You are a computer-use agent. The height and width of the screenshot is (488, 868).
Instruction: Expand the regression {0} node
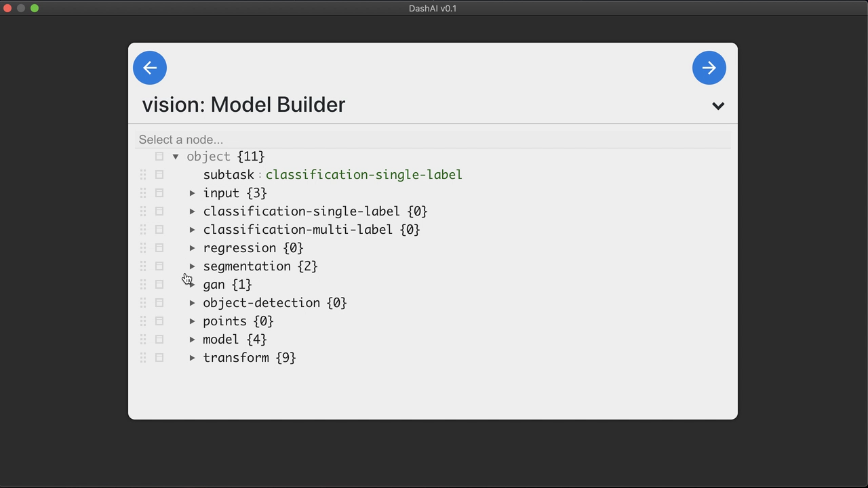pyautogui.click(x=192, y=248)
